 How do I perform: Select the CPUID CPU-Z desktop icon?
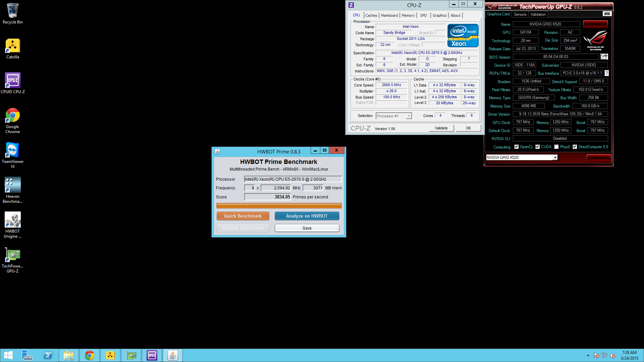13,83
